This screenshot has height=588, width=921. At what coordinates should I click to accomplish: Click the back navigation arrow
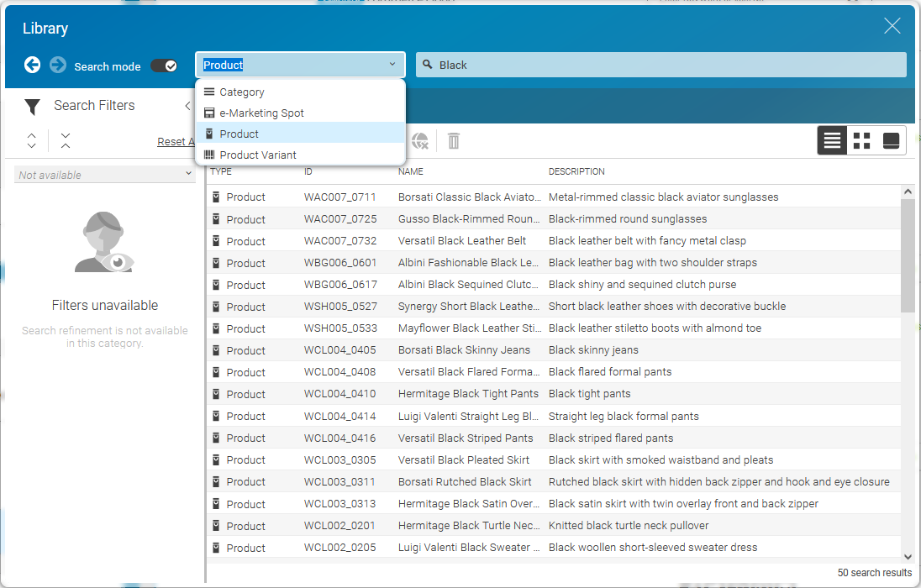[x=32, y=65]
